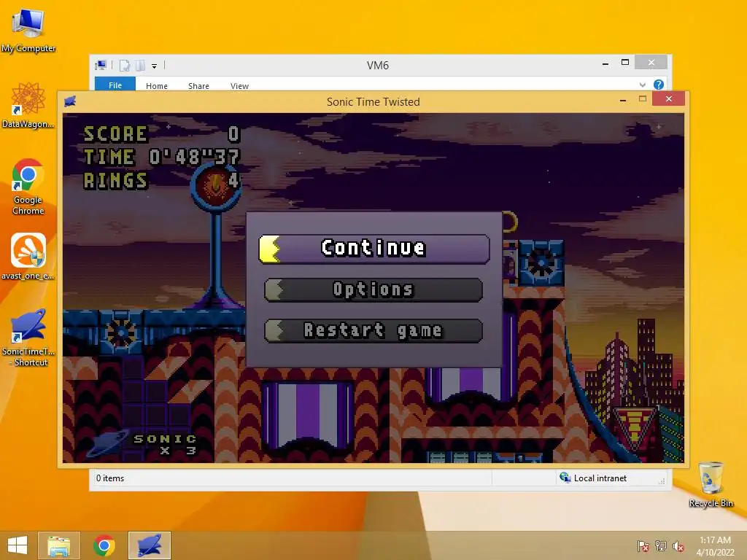Click the Properties quick access icon in VM6
The width and height of the screenshot is (747, 560).
click(124, 65)
